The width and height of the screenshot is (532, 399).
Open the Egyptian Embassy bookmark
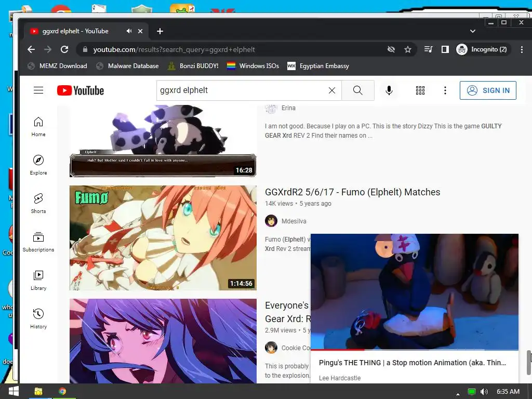coord(318,66)
